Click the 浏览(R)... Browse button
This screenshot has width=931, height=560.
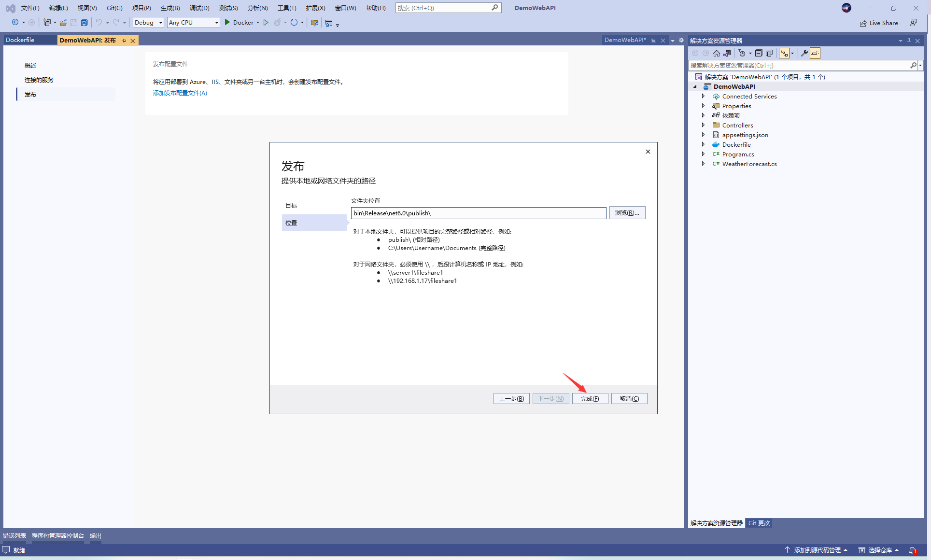627,213
